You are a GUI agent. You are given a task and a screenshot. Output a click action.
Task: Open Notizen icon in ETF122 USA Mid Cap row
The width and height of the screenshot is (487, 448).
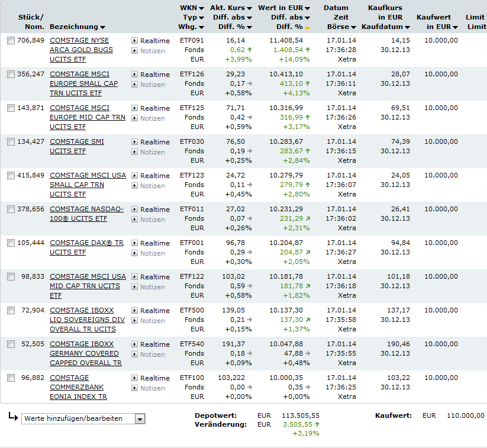coord(134,287)
